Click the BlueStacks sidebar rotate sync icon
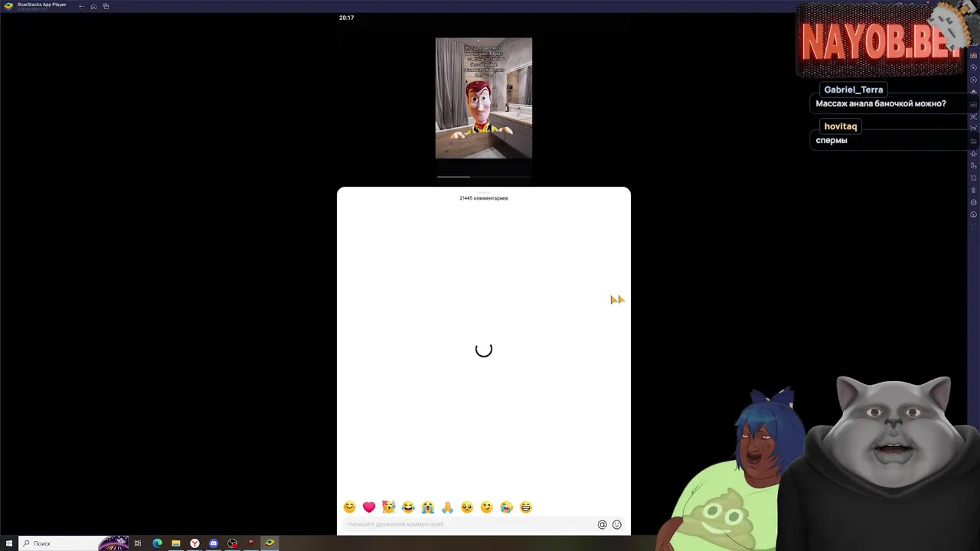This screenshot has height=551, width=980. coord(973,80)
